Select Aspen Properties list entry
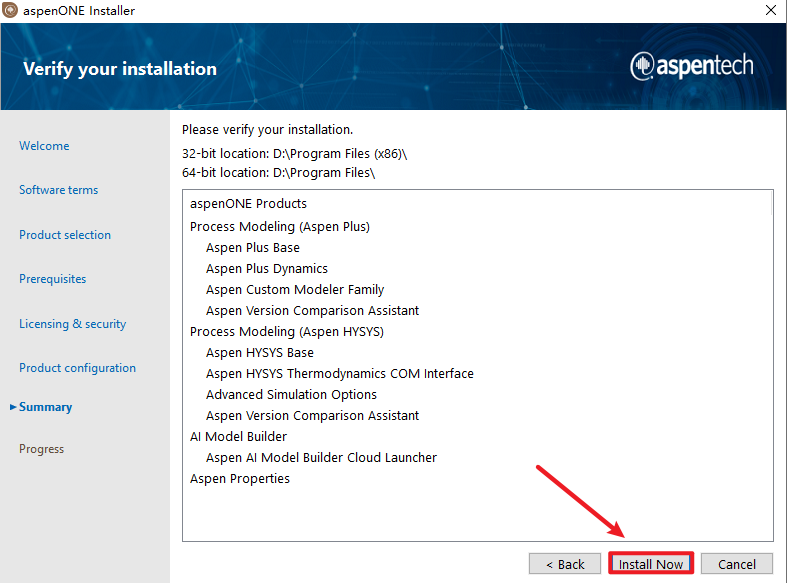 (x=240, y=479)
